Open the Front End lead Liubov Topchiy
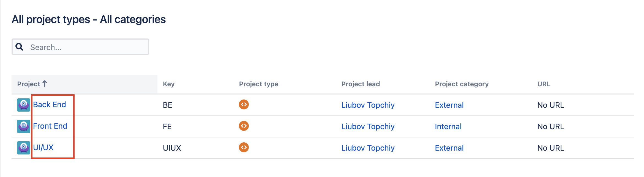The image size is (644, 177). (x=368, y=126)
